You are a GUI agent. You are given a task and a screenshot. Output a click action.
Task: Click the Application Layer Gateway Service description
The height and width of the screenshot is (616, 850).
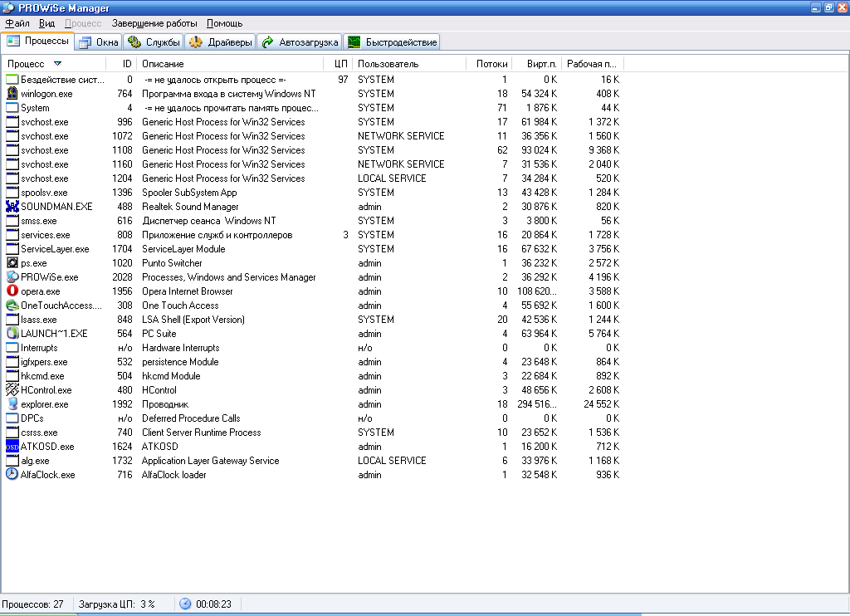[210, 461]
